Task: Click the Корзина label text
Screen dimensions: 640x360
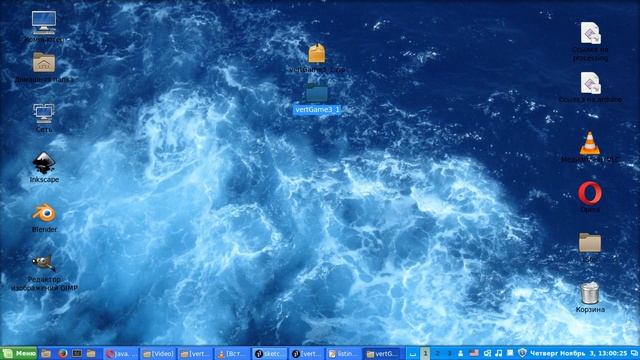Action: tap(590, 310)
